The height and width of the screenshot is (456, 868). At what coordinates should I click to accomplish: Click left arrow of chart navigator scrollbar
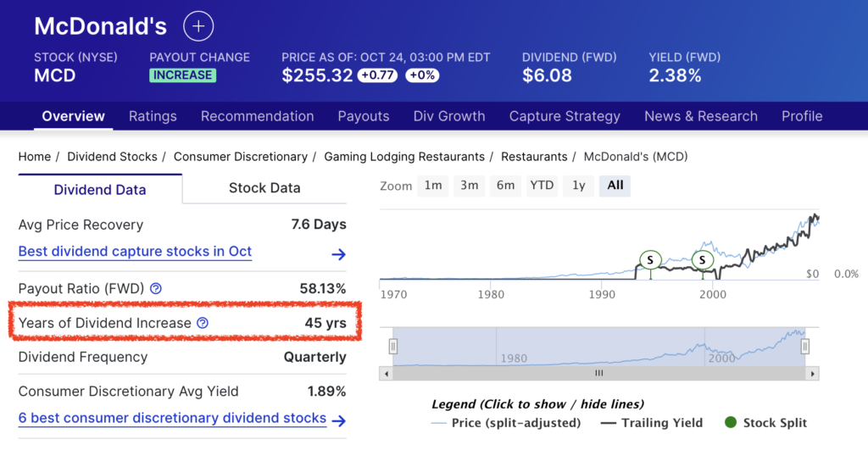point(386,374)
